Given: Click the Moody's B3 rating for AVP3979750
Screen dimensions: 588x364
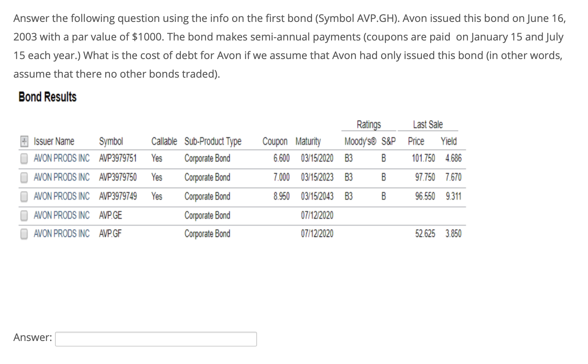Looking at the screenshot, I should click(x=348, y=177).
